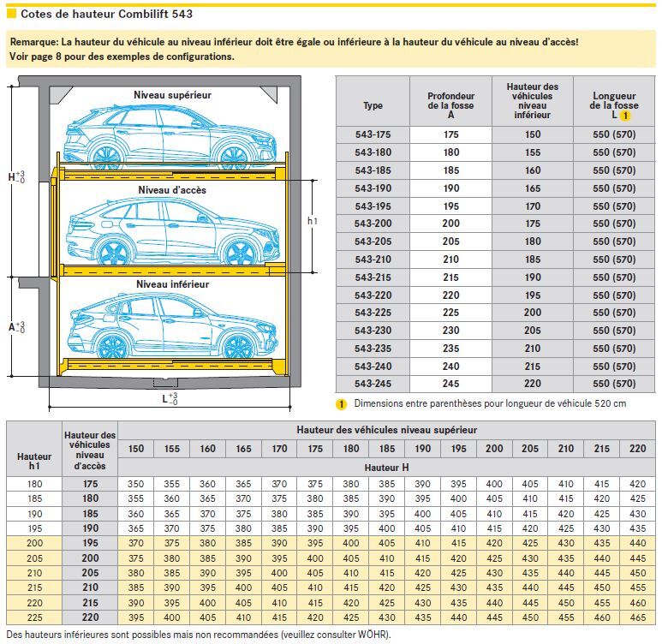Click the Hauteur h1 column header
The width and height of the screenshot is (662, 644).
click(x=34, y=462)
